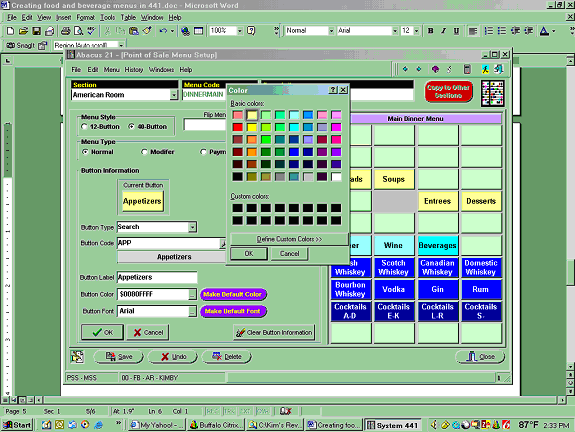This screenshot has width=575, height=432.
Task: Click Define Custom Colors button
Action: 289,239
